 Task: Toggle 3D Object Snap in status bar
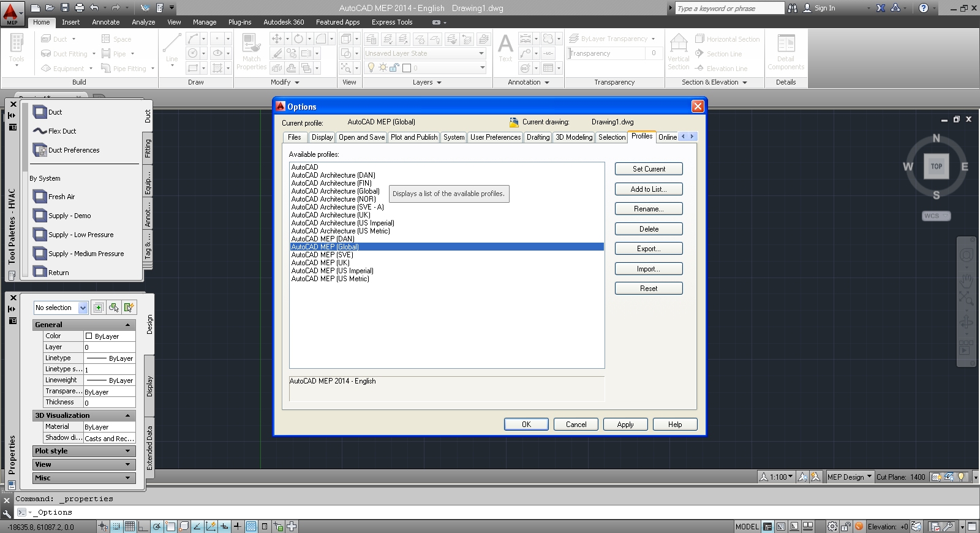click(x=184, y=526)
